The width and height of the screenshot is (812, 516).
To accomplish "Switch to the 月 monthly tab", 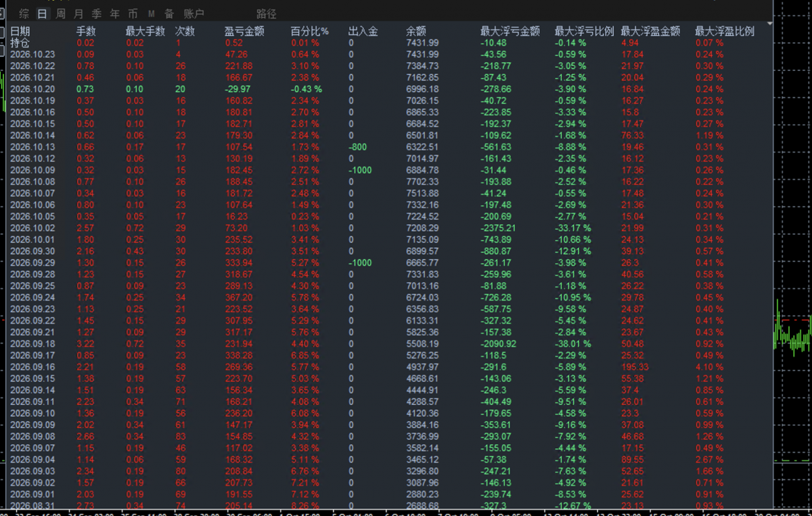I will click(x=78, y=14).
